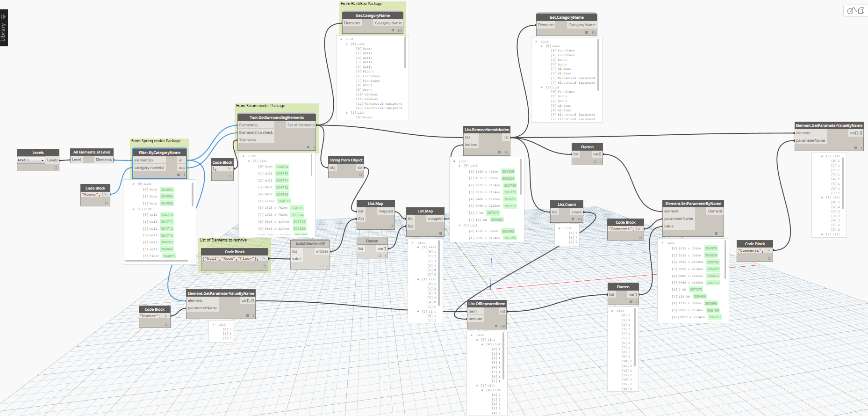Click the 'From Spring nodes Package' group label
Image resolution: width=868 pixels, height=416 pixels.
click(156, 141)
